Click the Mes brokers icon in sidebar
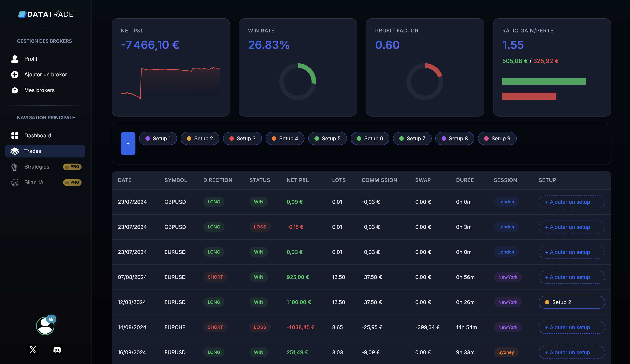Image resolution: width=630 pixels, height=364 pixels. pos(15,90)
